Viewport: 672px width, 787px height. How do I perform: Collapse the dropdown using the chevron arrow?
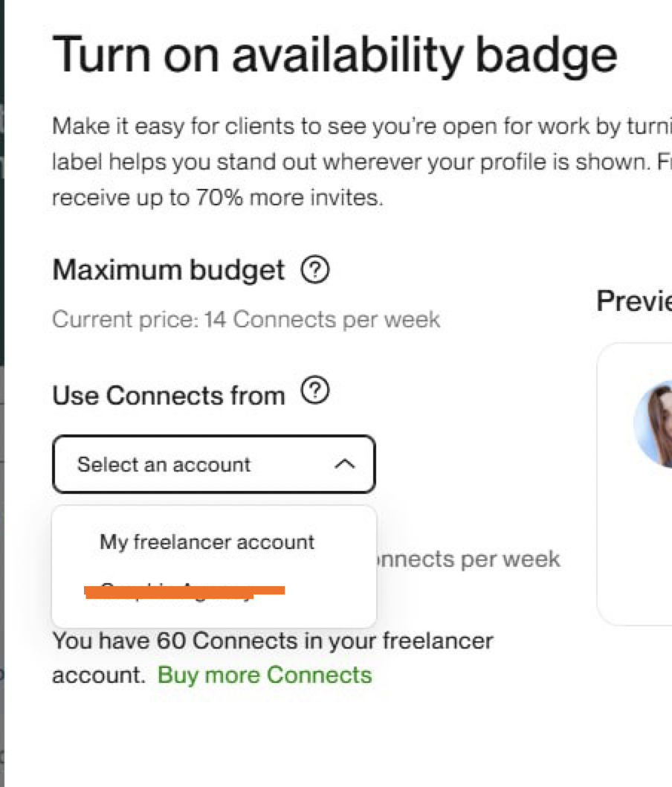344,464
